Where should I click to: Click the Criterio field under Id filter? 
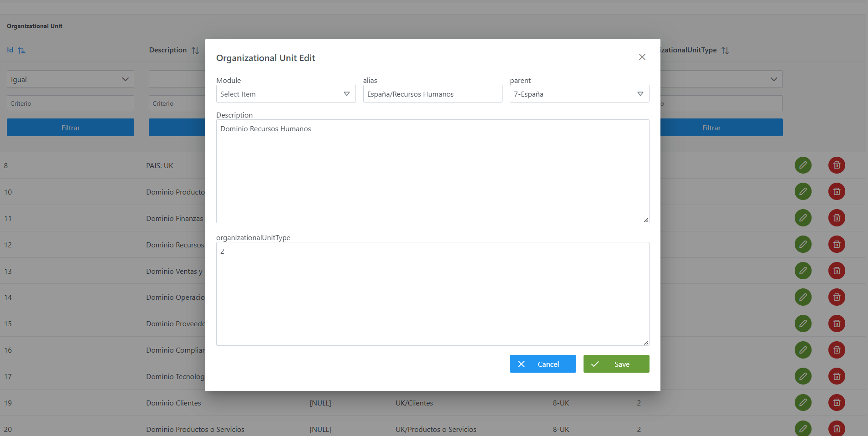(70, 103)
